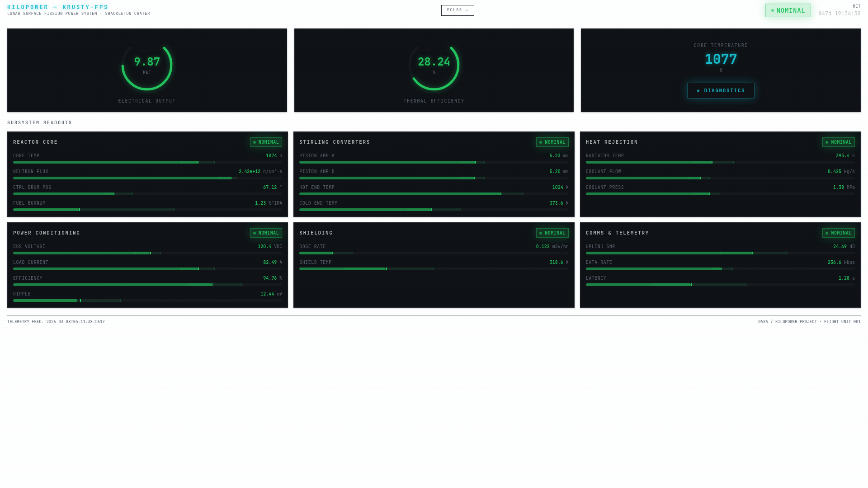
Task: Click the Load Current 82.49 A reading
Action: 273,263
